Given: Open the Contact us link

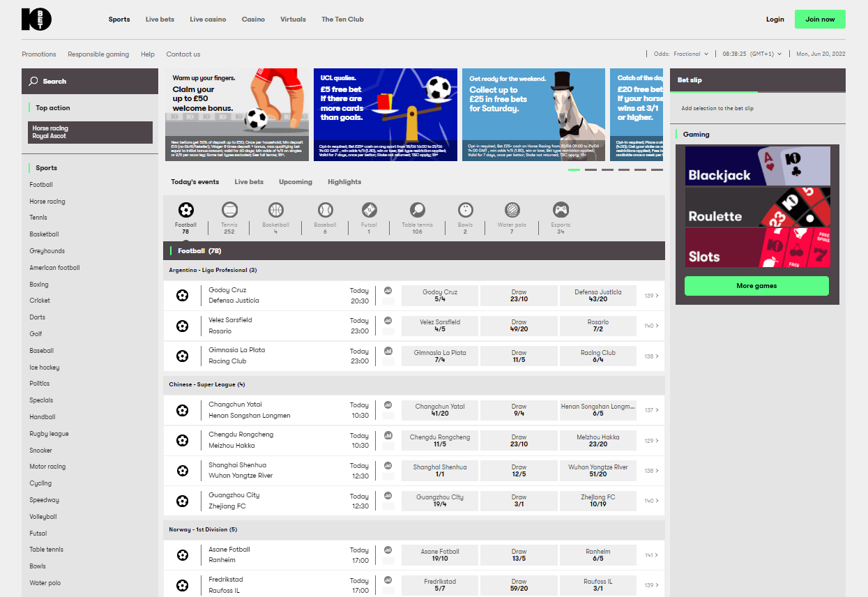Looking at the screenshot, I should tap(183, 54).
